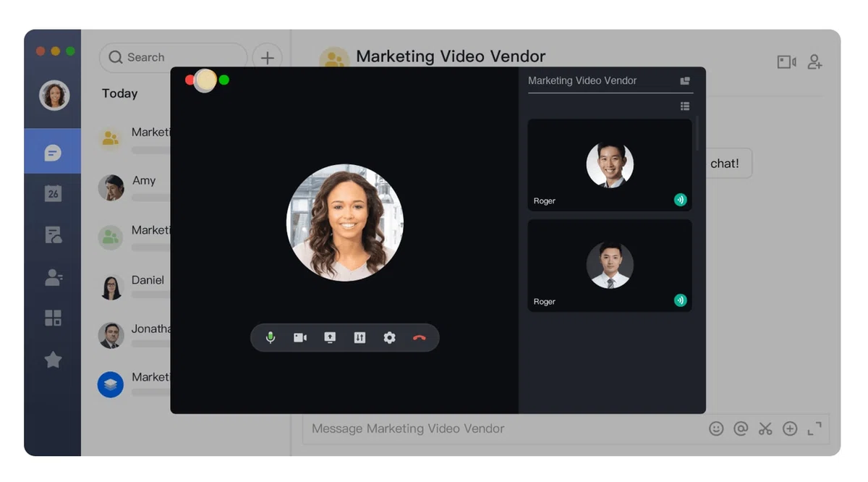Open Favorites star in the sidebar
The height and width of the screenshot is (482, 868).
(x=53, y=360)
